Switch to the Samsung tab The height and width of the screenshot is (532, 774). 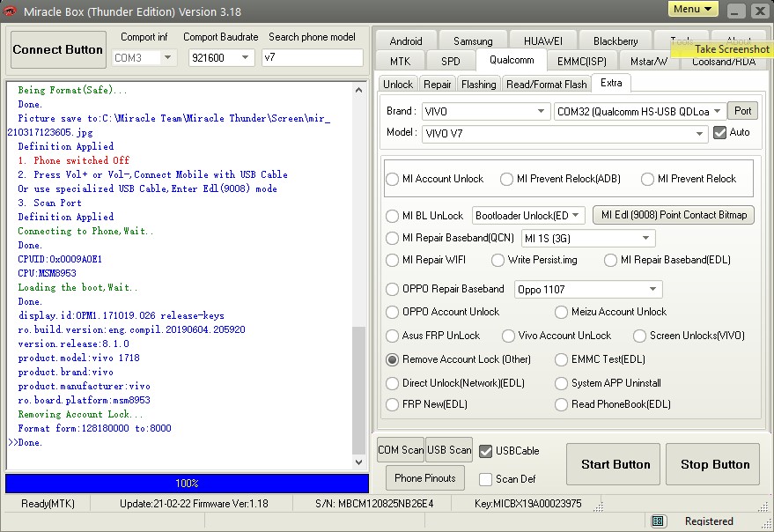(473, 41)
